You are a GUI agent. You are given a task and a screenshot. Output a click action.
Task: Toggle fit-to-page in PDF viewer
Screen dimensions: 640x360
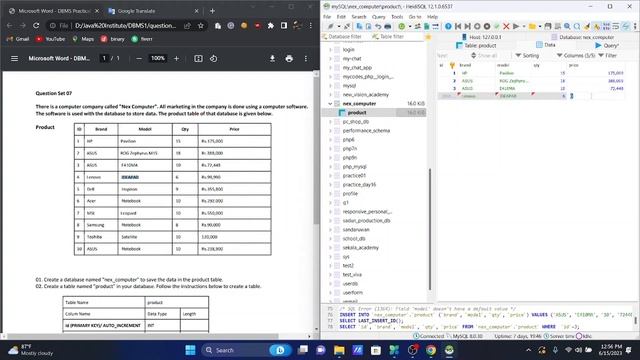pyautogui.click(x=198, y=58)
